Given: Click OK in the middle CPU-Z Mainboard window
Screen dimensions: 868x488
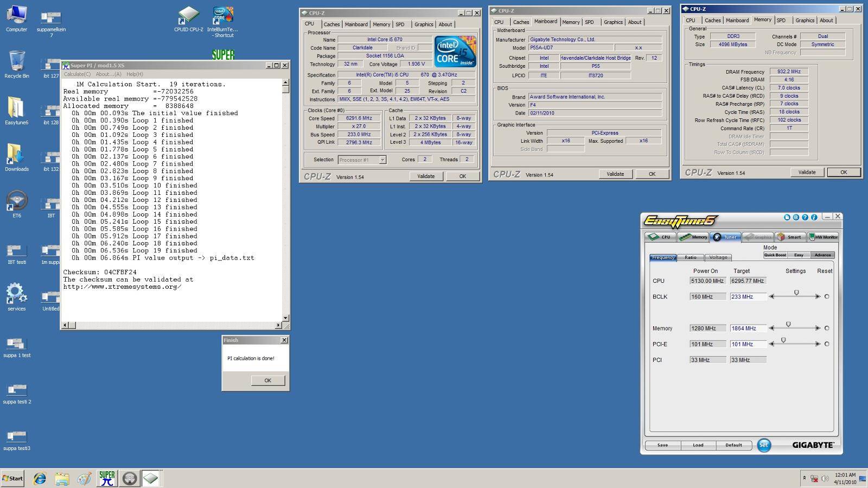Looking at the screenshot, I should [652, 174].
